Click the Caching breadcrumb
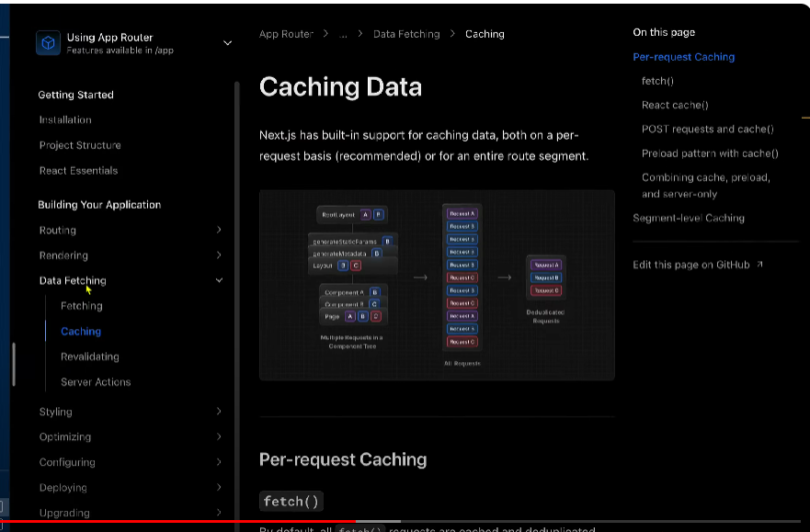 coord(485,34)
